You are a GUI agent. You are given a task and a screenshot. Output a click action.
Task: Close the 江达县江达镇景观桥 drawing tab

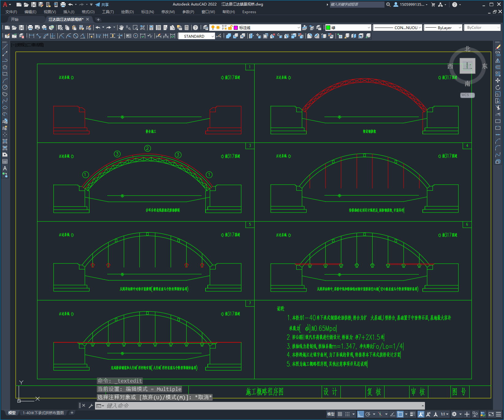click(87, 19)
